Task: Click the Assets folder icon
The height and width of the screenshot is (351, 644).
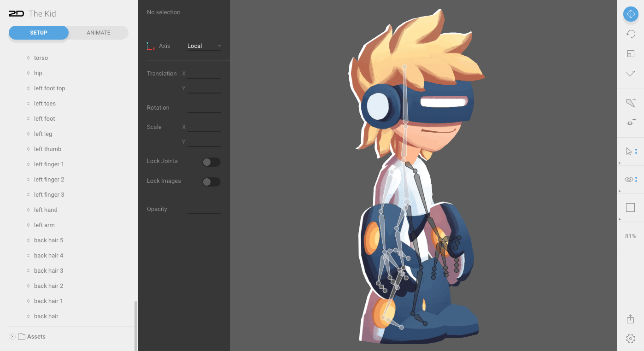Action: click(22, 337)
